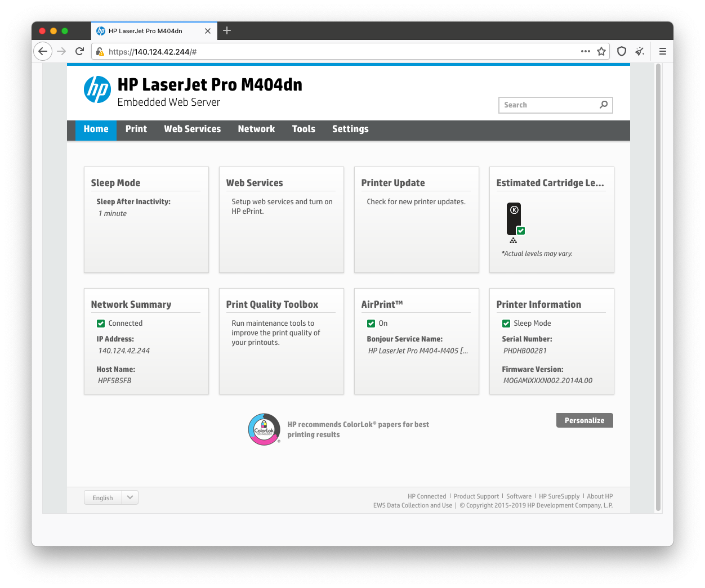Click the Web Services card title
This screenshot has width=705, height=588.
pos(255,183)
